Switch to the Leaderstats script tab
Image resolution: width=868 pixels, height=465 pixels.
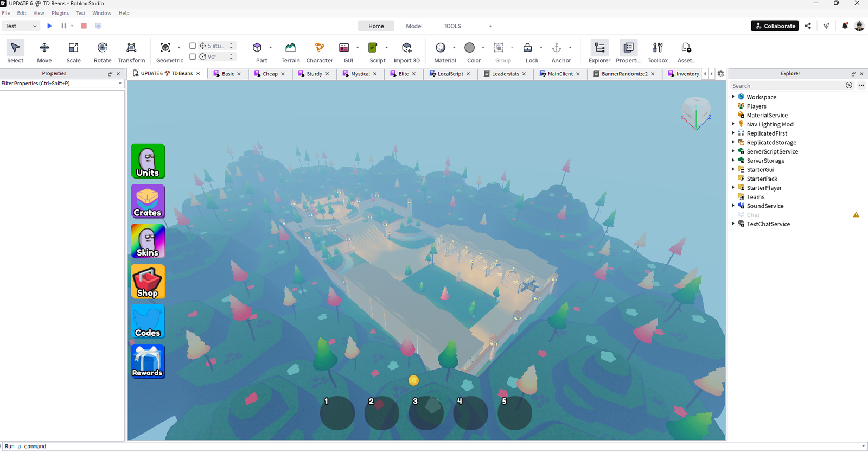pyautogui.click(x=505, y=74)
